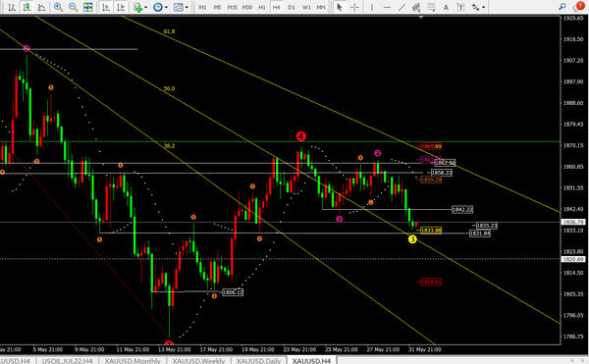Draw a trendline with the trendline tool
Screen dimensions: 589x364
click(402, 7)
